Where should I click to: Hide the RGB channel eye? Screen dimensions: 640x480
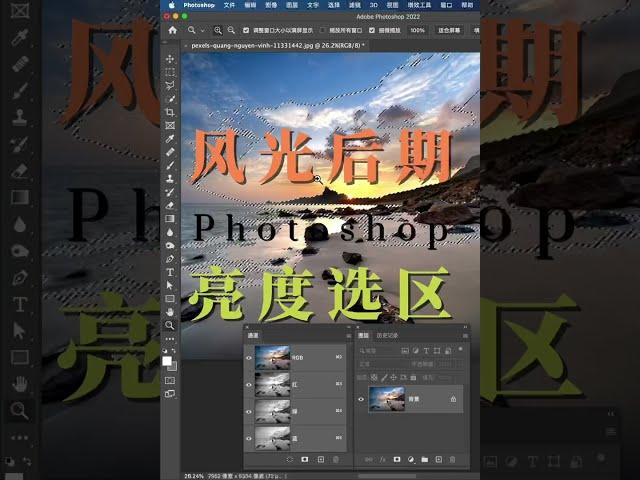coord(249,358)
